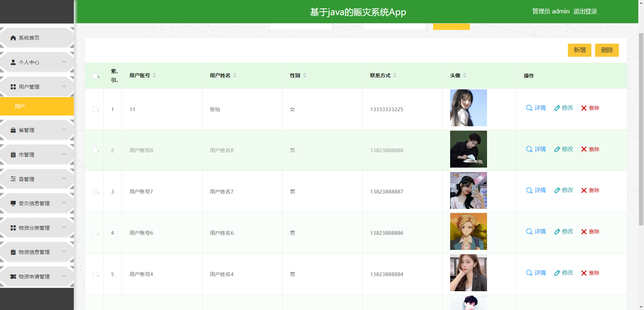Screen dimensions: 644x310
Task: Collapse 用户管理 using its up chevron
Action: (64, 86)
